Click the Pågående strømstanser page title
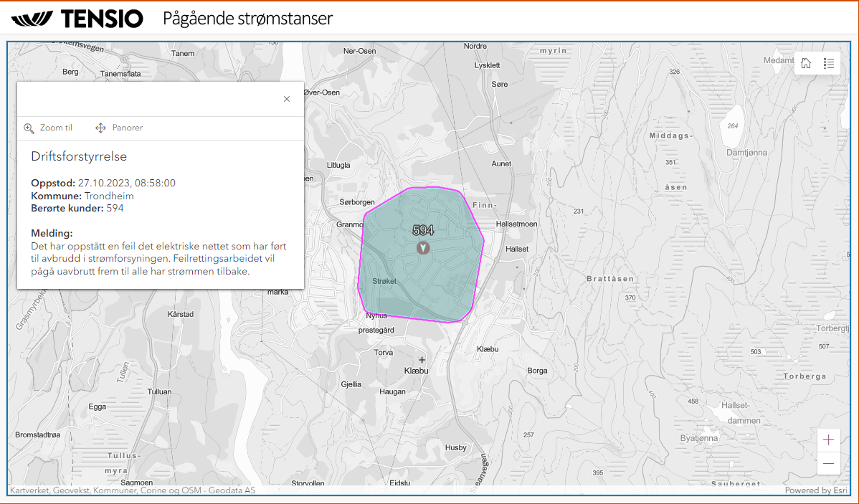 click(248, 19)
